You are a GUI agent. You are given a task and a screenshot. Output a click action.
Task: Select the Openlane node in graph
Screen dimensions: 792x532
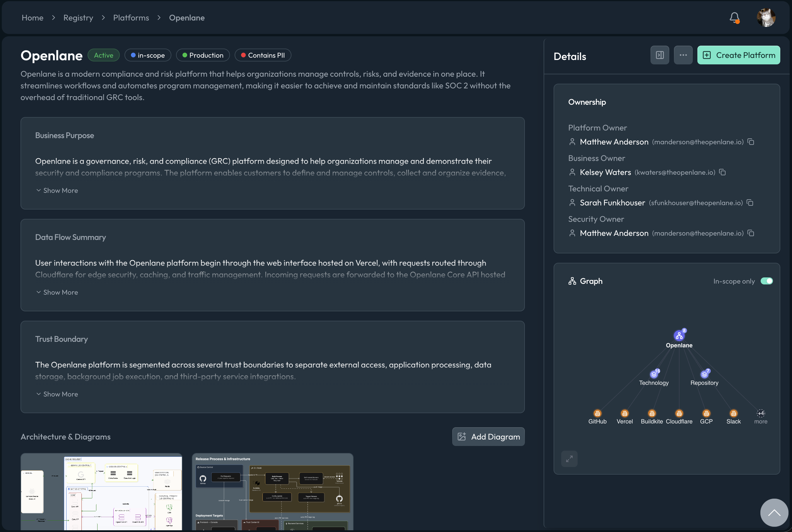pos(679,336)
